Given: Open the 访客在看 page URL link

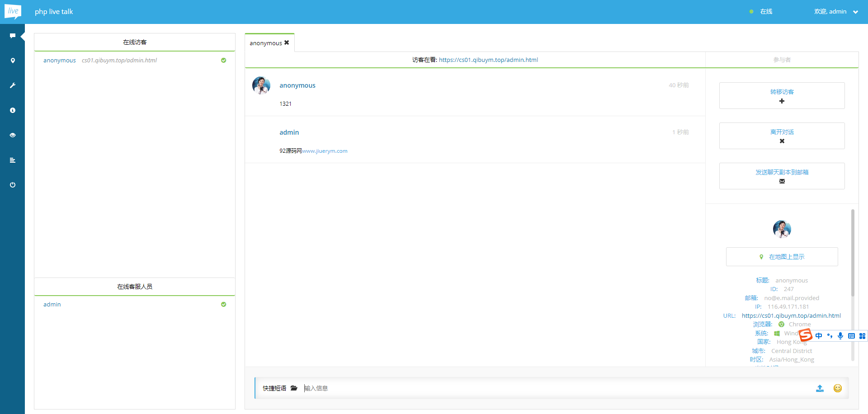Looking at the screenshot, I should click(x=488, y=60).
